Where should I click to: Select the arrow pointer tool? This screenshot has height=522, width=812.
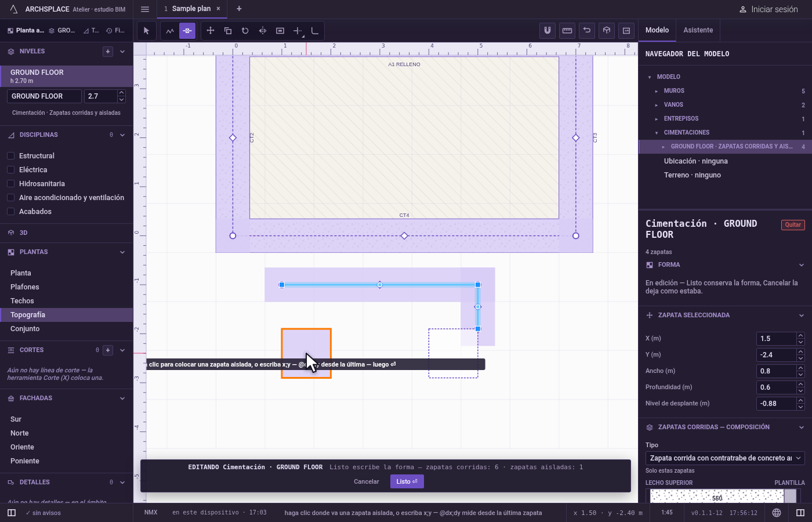(146, 31)
